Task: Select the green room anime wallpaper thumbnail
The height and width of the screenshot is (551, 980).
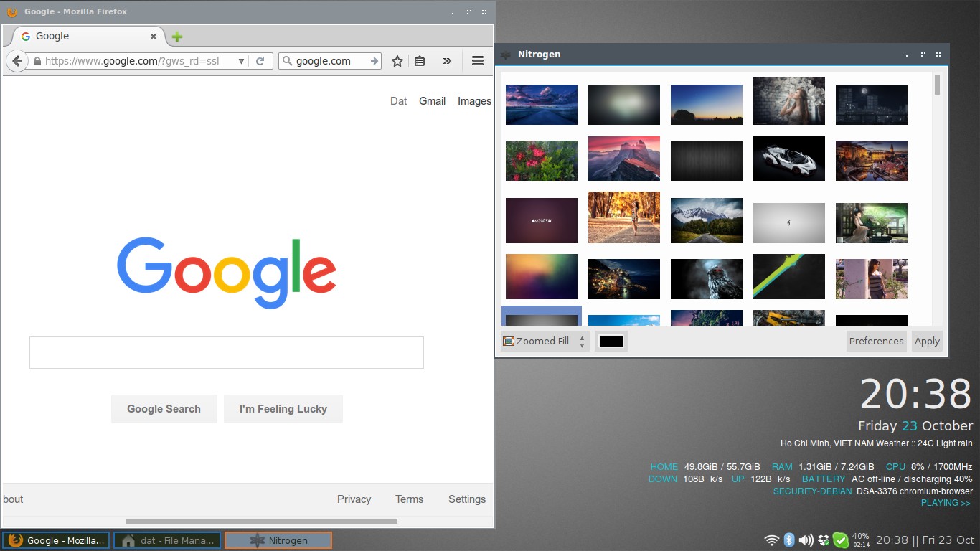Action: click(872, 223)
